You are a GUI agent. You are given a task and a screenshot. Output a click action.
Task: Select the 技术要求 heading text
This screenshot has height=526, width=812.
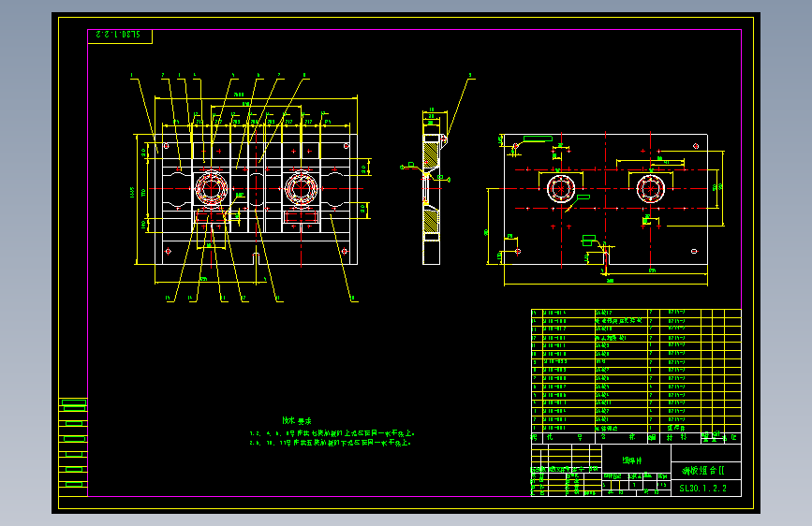click(297, 420)
